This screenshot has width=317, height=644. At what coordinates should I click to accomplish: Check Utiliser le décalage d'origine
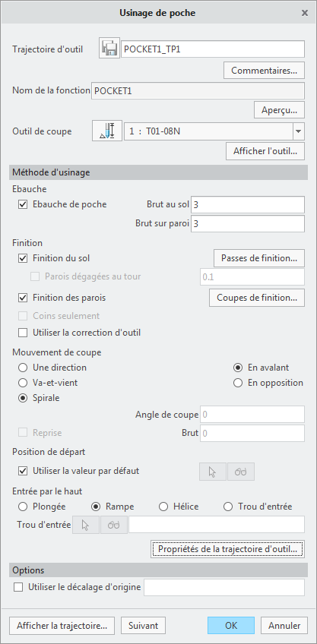coord(18,587)
